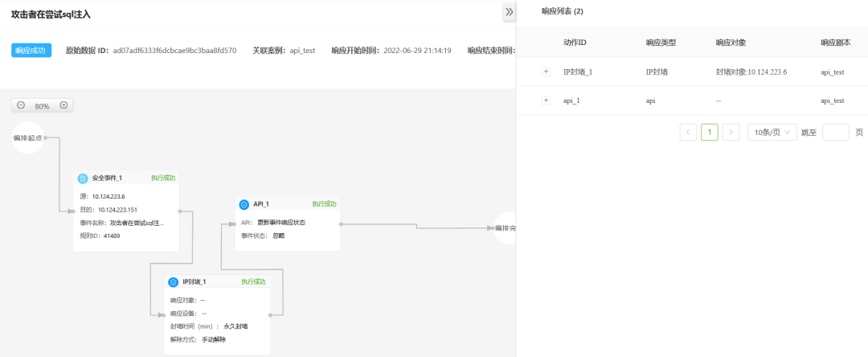Click the IP封堵_1 node icon
The width and height of the screenshot is (868, 357).
173,282
